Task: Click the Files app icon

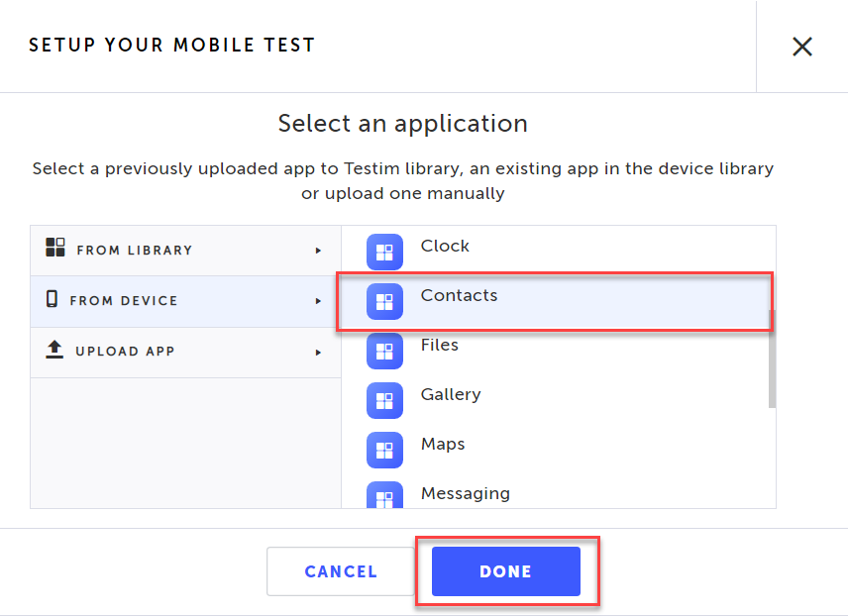Action: [384, 351]
